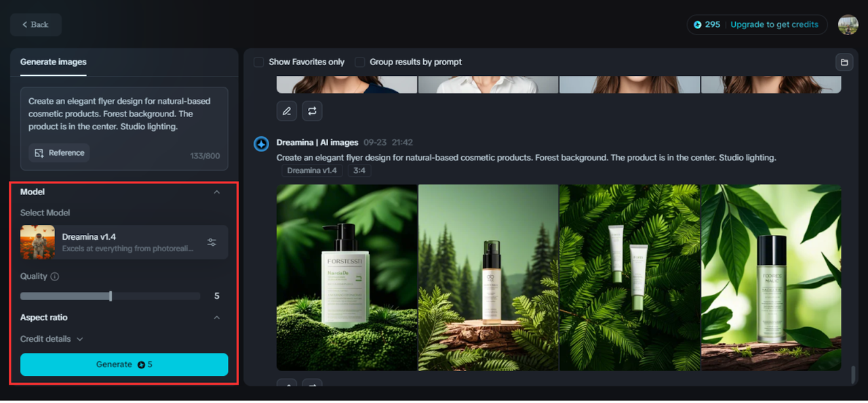
Task: Open the folder icon in results header
Action: click(x=844, y=62)
